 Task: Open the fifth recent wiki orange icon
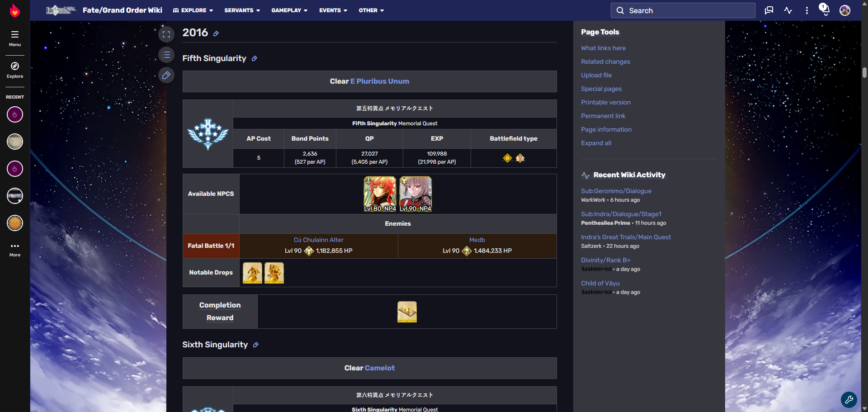(x=15, y=223)
